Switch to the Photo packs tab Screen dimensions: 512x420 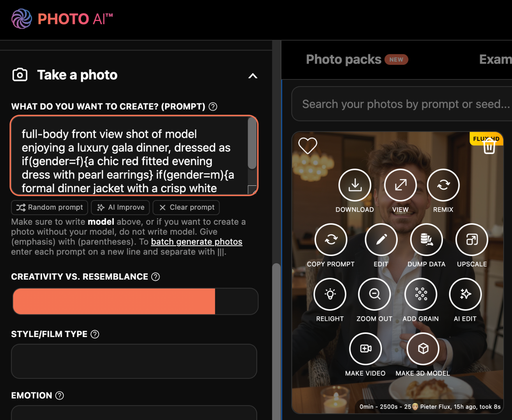tap(344, 60)
